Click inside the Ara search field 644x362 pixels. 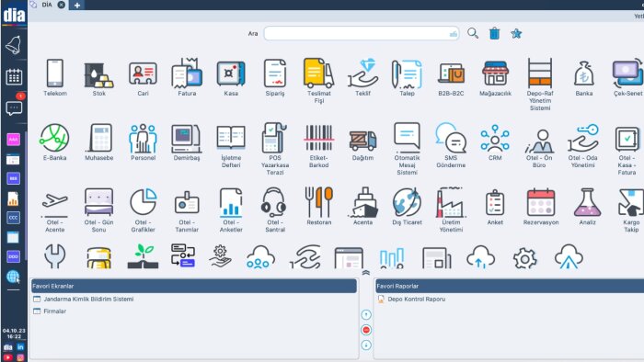coord(362,33)
